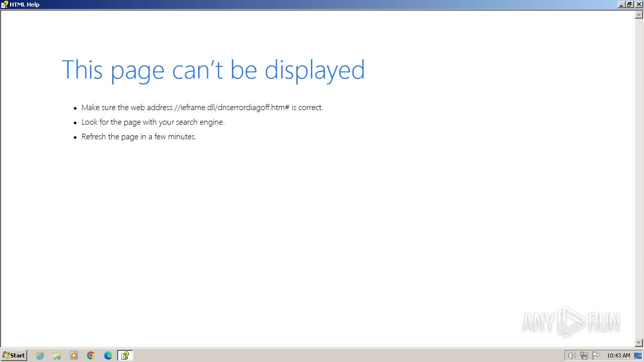Close the HTML Help window
This screenshot has width=644, height=362.
638,5
